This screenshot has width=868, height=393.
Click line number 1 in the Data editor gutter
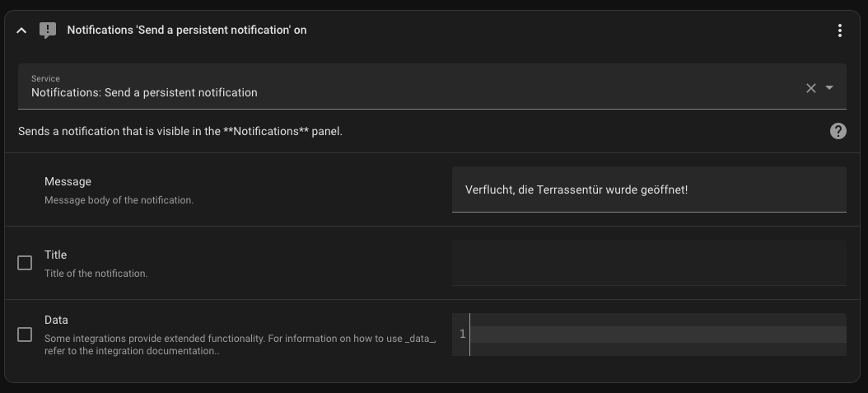[x=462, y=334]
